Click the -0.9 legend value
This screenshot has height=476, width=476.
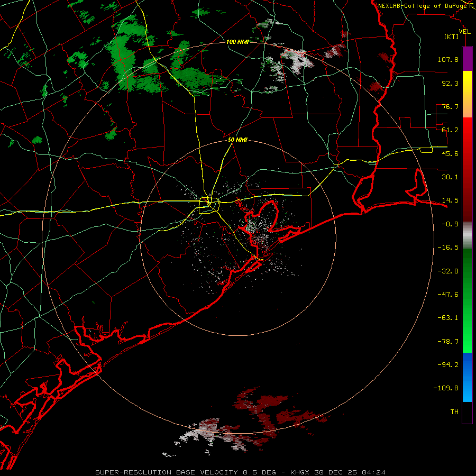coord(450,224)
